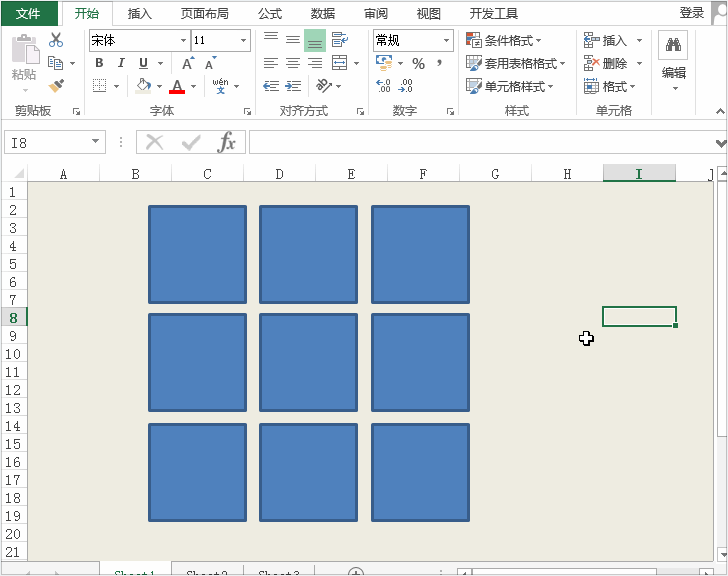
Task: Click the 格式 format cells button
Action: pos(610,86)
